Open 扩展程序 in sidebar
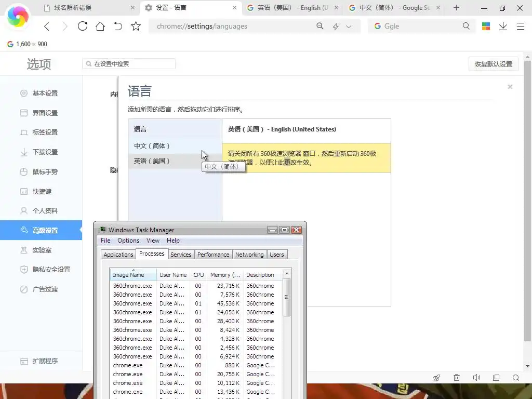 [41, 361]
